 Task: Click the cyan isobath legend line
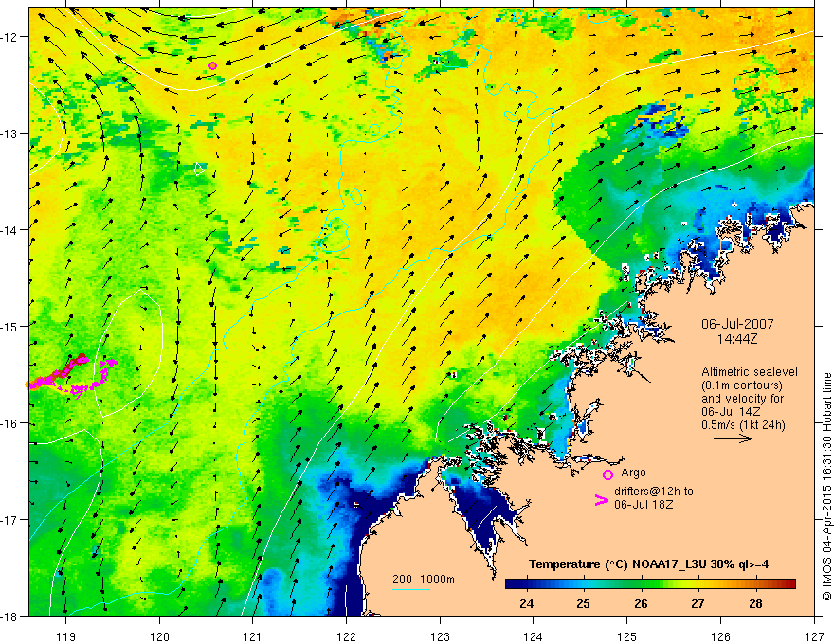[x=411, y=589]
